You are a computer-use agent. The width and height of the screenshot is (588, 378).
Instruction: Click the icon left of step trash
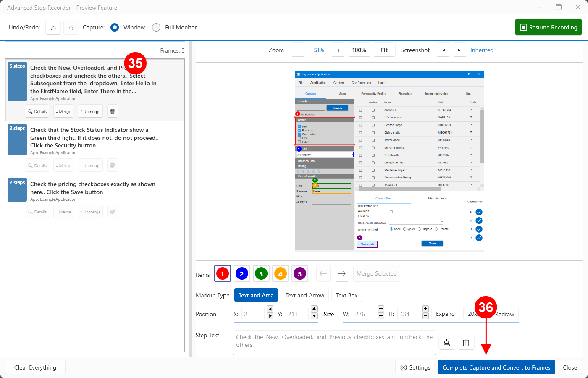447,343
